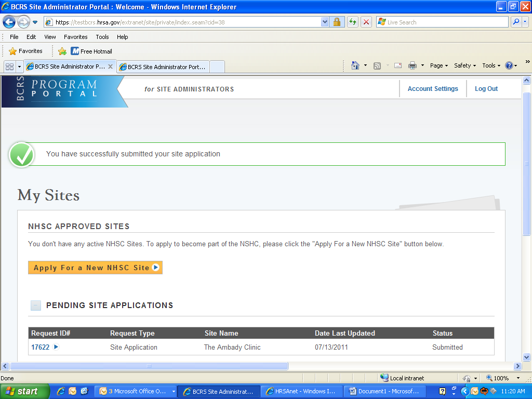
Task: Click the Stop loading red X icon
Action: tap(366, 22)
